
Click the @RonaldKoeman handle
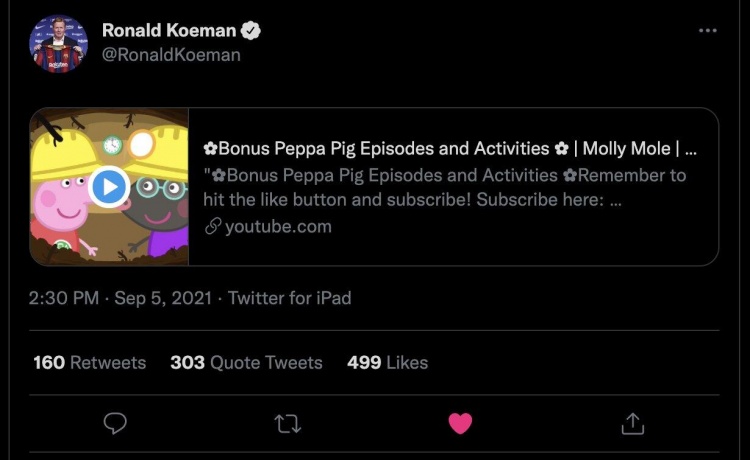click(171, 55)
